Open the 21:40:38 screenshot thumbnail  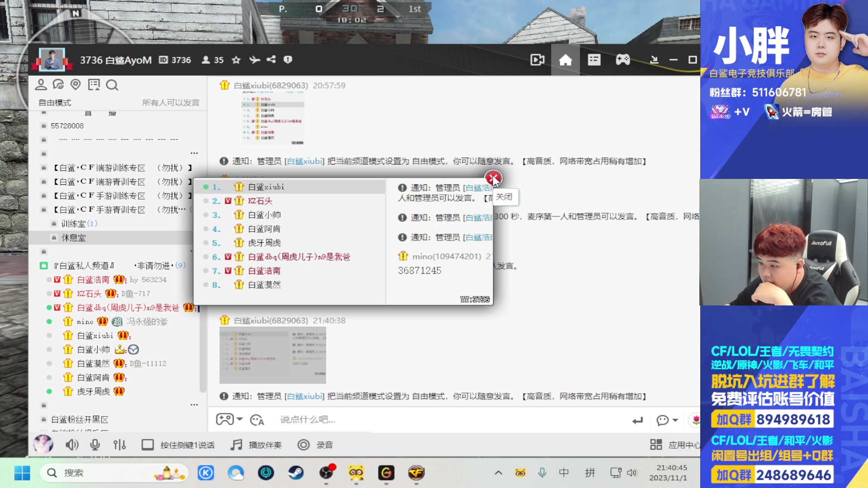[273, 355]
